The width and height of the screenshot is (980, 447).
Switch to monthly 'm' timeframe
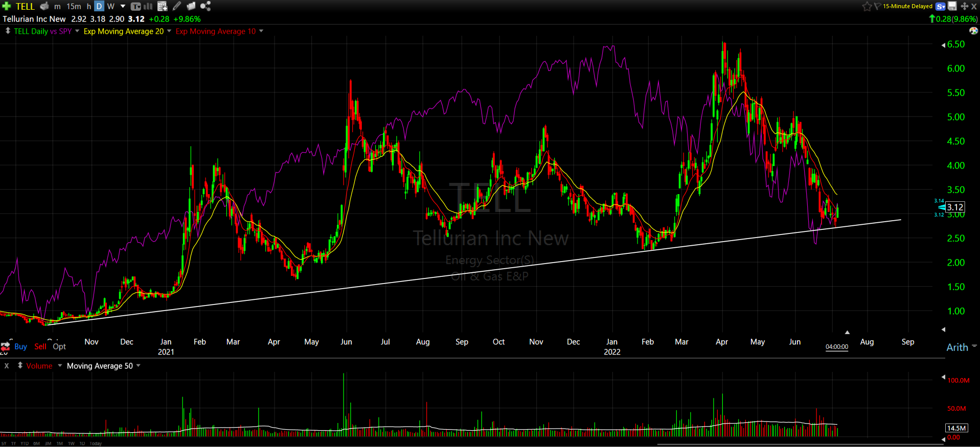(x=57, y=6)
